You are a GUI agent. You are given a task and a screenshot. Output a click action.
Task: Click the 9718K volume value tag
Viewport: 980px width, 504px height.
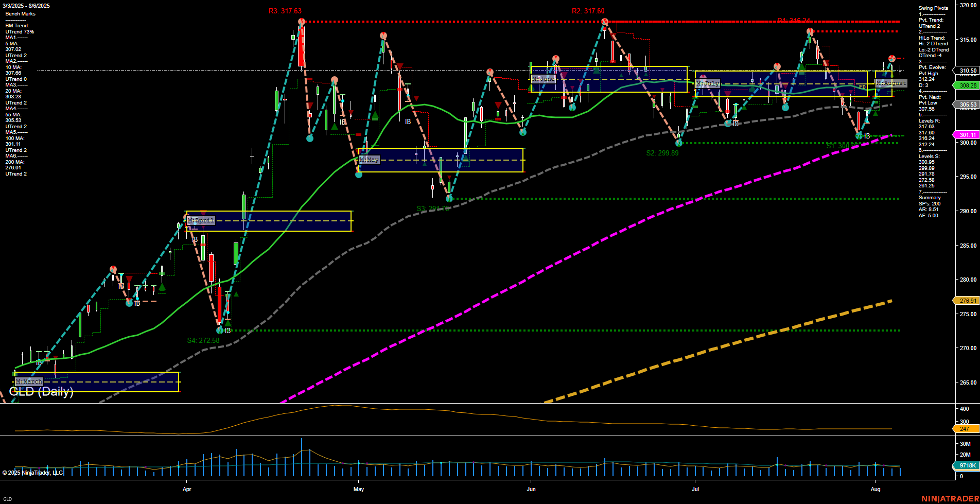click(x=967, y=465)
